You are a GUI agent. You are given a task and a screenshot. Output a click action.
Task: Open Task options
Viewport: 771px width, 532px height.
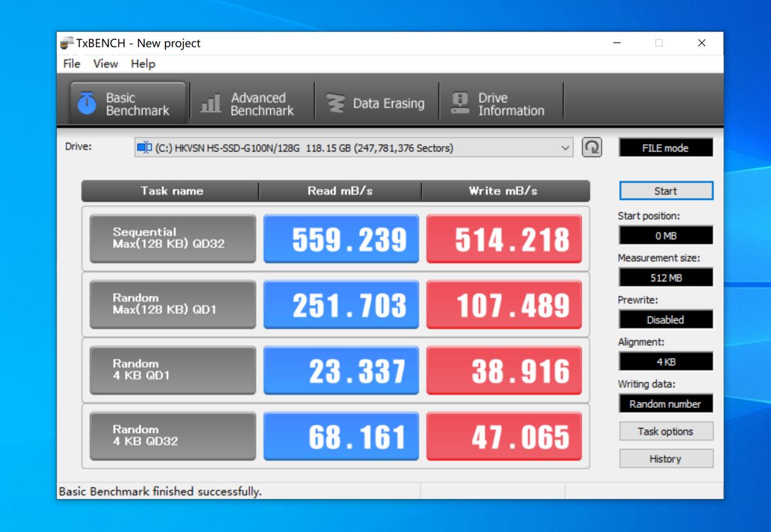[666, 432]
